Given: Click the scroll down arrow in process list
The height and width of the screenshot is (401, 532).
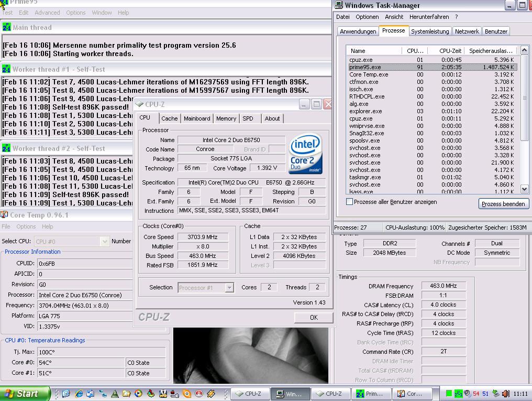Looking at the screenshot, I should pos(524,189).
